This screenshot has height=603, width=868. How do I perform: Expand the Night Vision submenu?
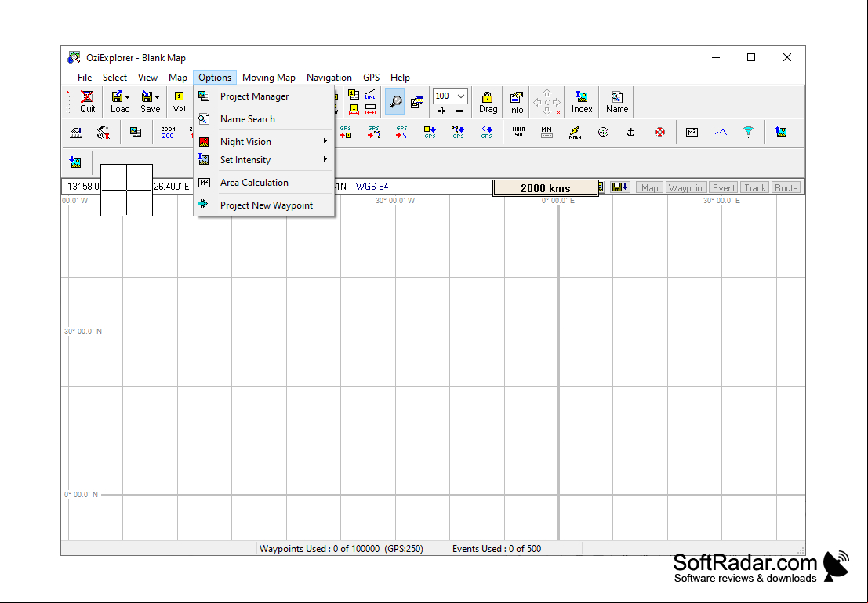(264, 142)
